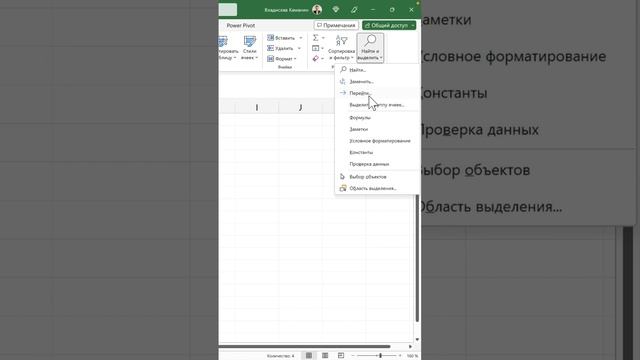Expand the Clear dropdown arrow
The image size is (640, 360).
[x=322, y=59]
